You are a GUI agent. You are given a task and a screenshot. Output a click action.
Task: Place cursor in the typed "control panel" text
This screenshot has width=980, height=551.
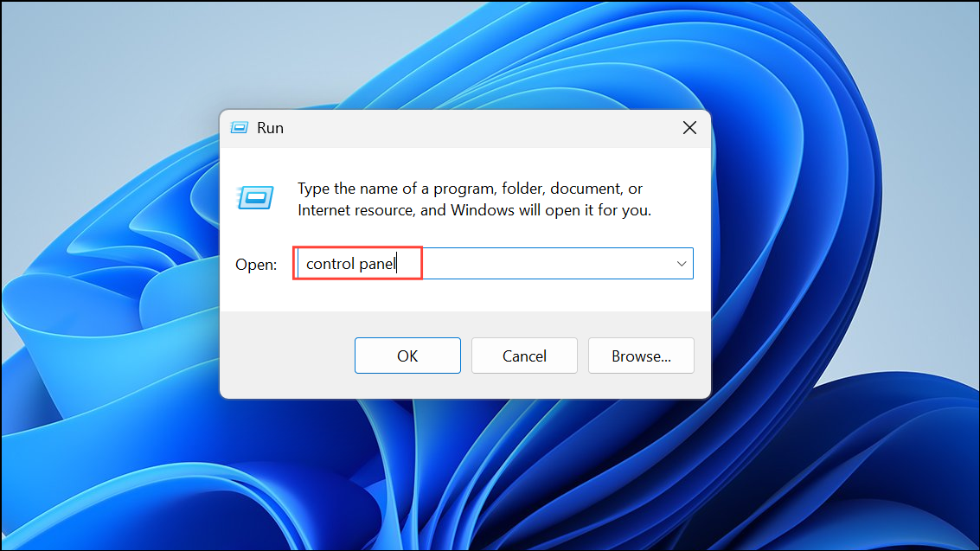tap(351, 264)
